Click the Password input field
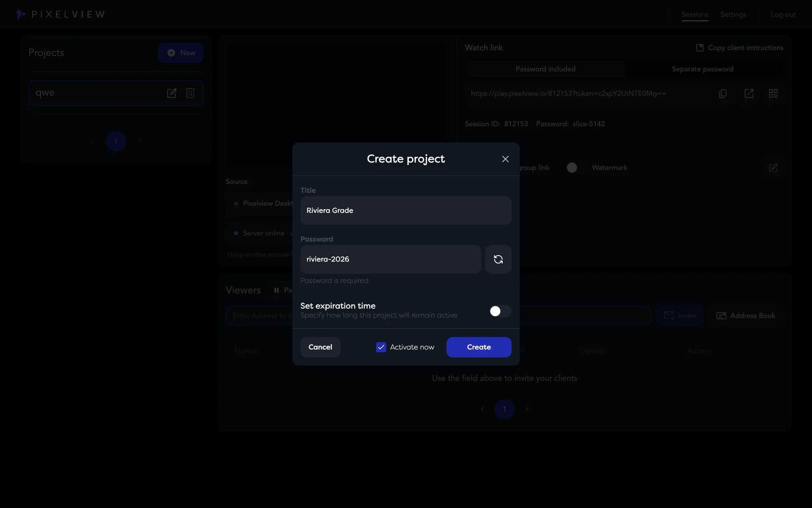 tap(391, 259)
